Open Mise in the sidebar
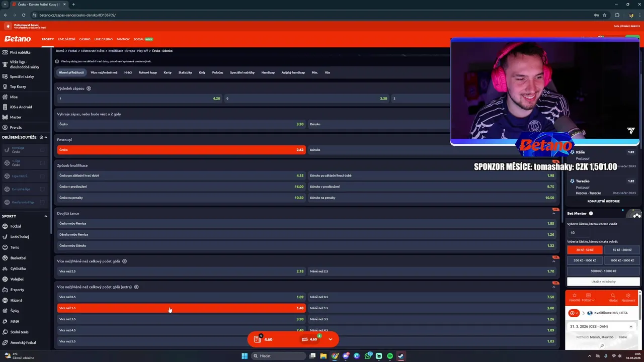The height and width of the screenshot is (362, 644). [14, 97]
